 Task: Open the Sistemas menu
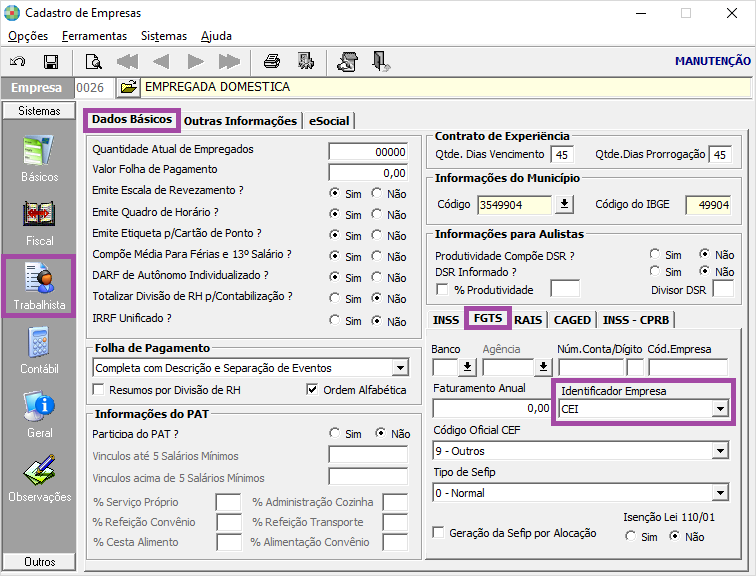[x=164, y=36]
